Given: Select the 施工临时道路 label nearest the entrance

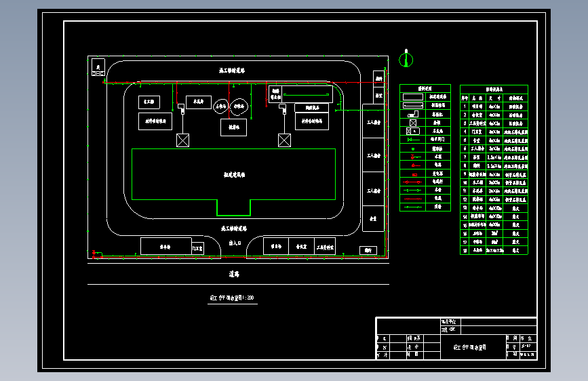Looking at the screenshot, I should (x=234, y=228).
